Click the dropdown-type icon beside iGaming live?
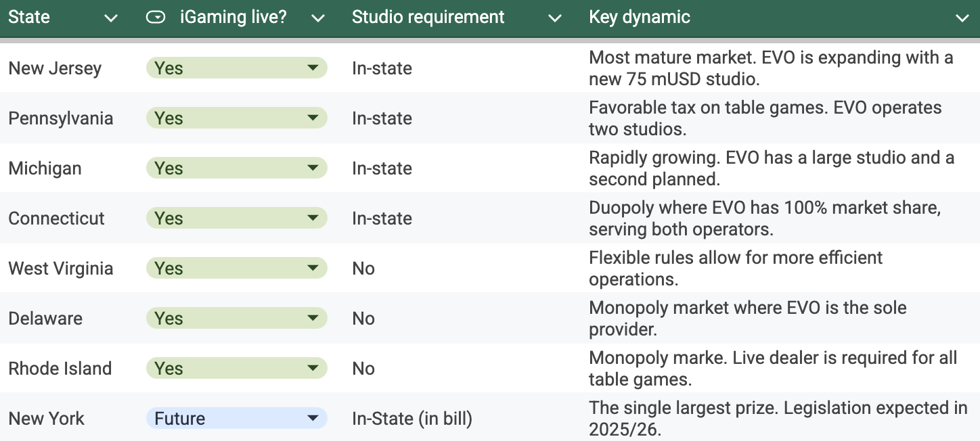Screen dimensions: 980x441 pyautogui.click(x=156, y=18)
